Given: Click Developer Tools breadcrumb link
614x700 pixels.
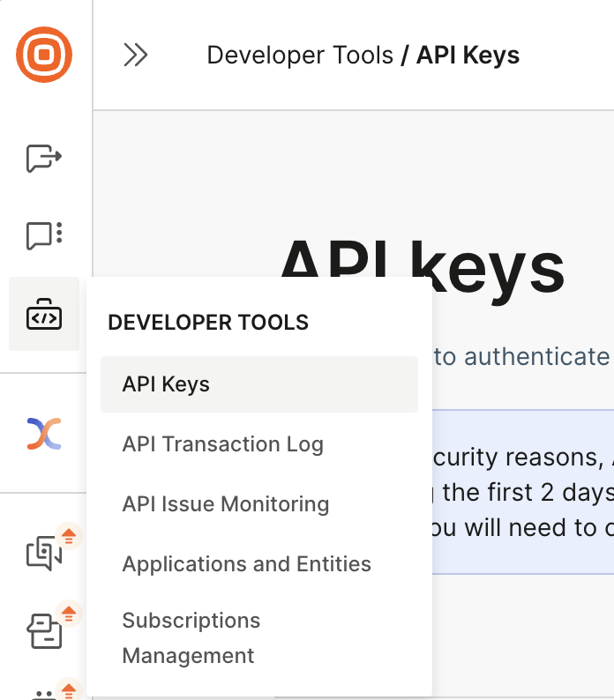Looking at the screenshot, I should tap(300, 56).
